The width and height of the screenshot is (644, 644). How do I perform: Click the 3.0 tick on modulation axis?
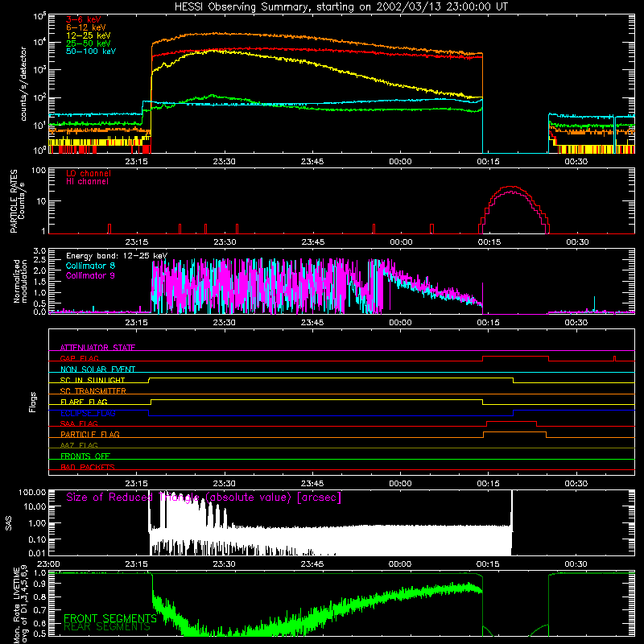pos(39,251)
